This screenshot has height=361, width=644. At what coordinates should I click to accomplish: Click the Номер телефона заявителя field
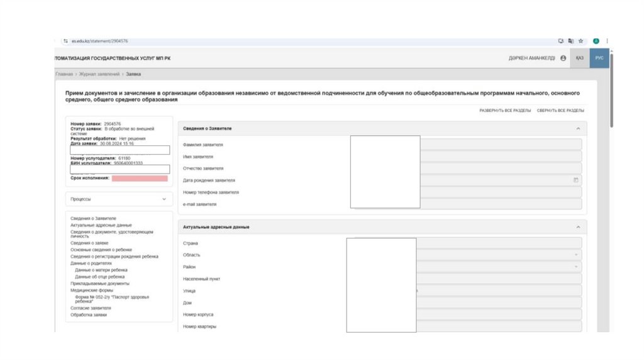pyautogui.click(x=501, y=192)
